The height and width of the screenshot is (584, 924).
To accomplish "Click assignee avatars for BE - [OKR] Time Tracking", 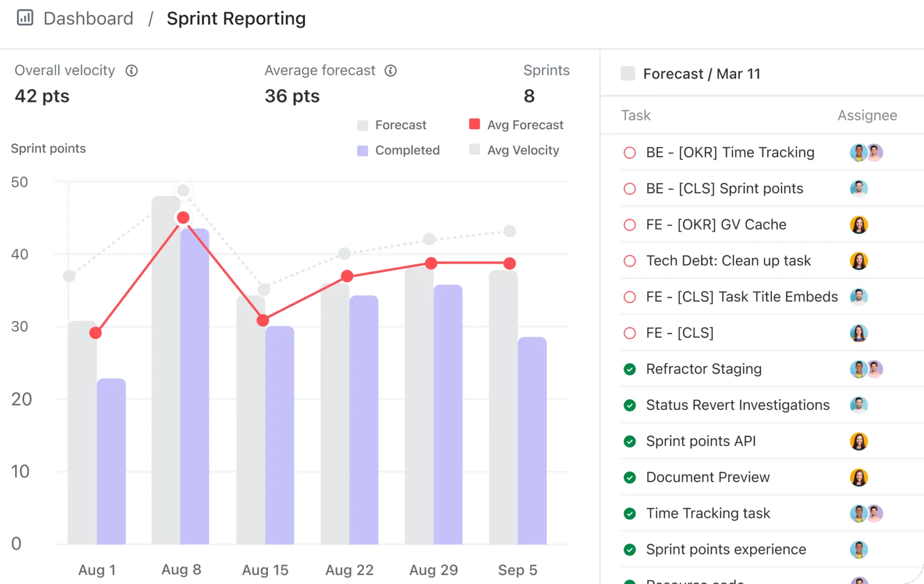I will click(x=867, y=152).
